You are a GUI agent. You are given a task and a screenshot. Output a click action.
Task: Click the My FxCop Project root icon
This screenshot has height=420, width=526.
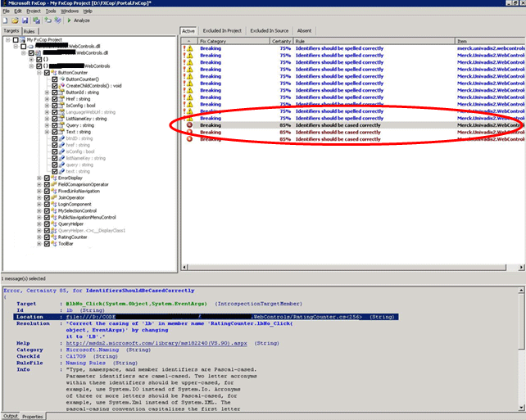pyautogui.click(x=22, y=39)
